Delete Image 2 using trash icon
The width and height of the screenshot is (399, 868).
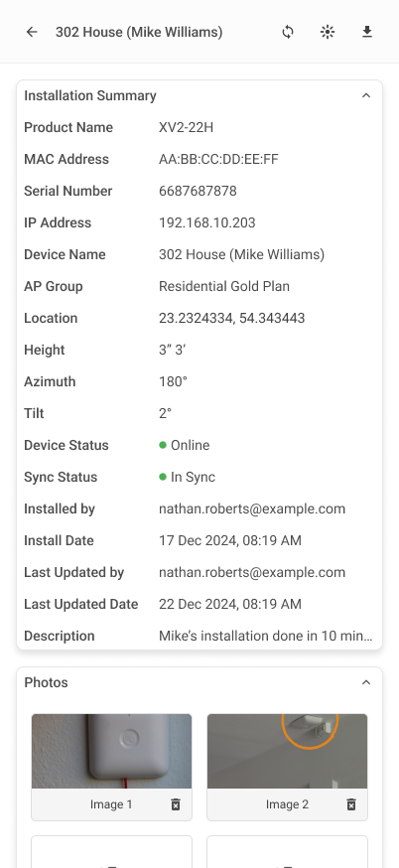point(350,804)
